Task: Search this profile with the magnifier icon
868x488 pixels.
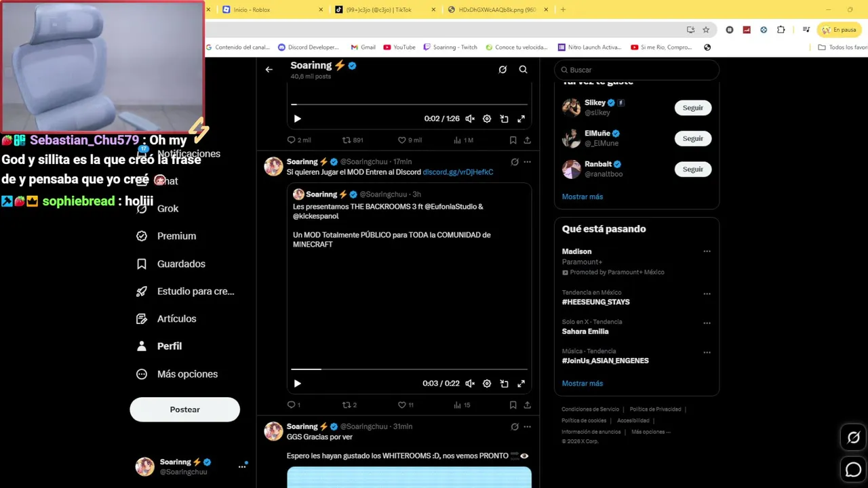Action: (x=523, y=69)
